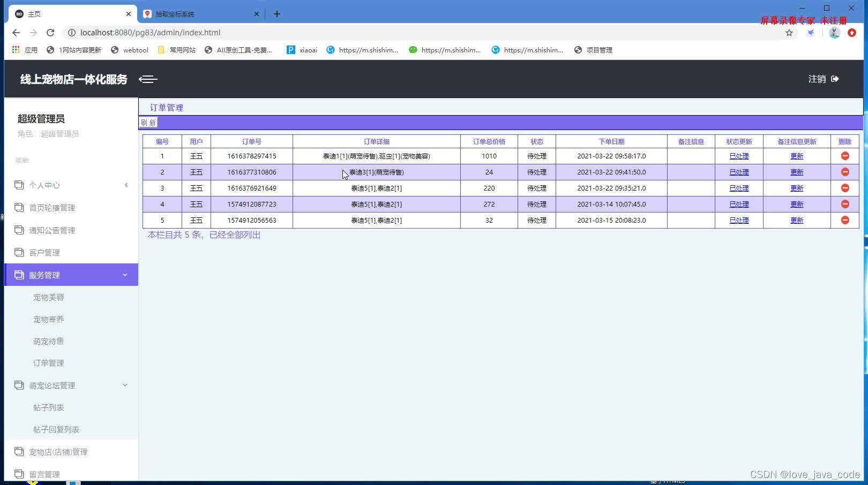Viewport: 868px width, 485px height.
Task: Click the 超级管理员 username heading
Action: 41,118
